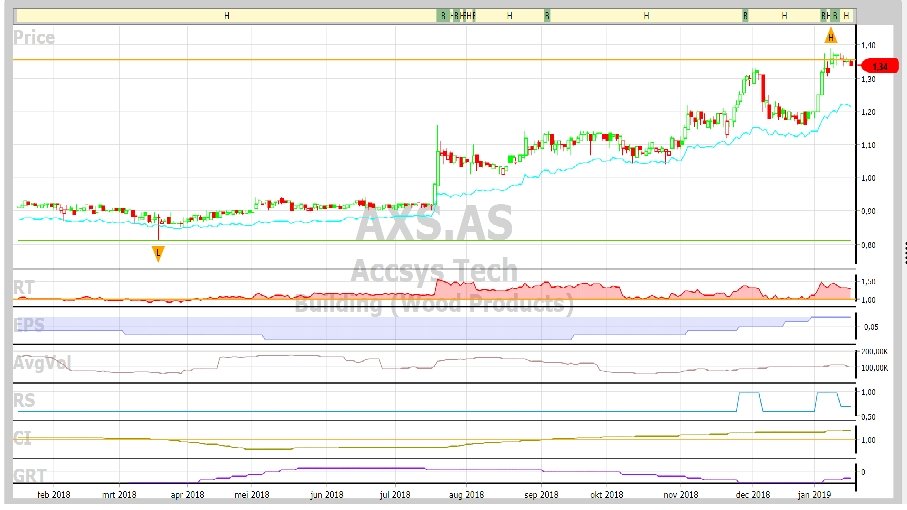The image size is (907, 510).
Task: Click the orange L low marker triangle
Action: [x=158, y=253]
